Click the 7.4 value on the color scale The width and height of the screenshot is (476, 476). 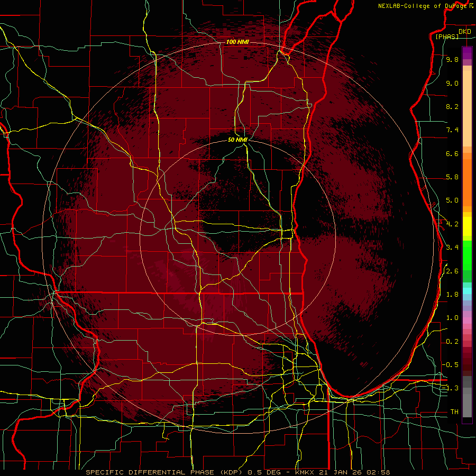pos(452,130)
